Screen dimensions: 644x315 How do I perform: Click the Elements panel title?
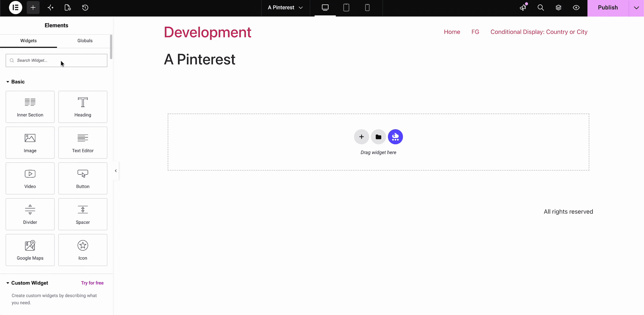(x=56, y=25)
